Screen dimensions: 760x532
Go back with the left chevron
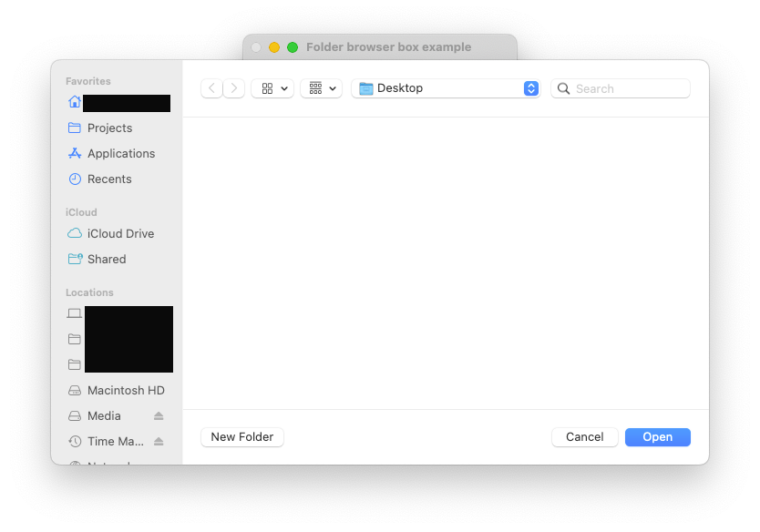212,88
